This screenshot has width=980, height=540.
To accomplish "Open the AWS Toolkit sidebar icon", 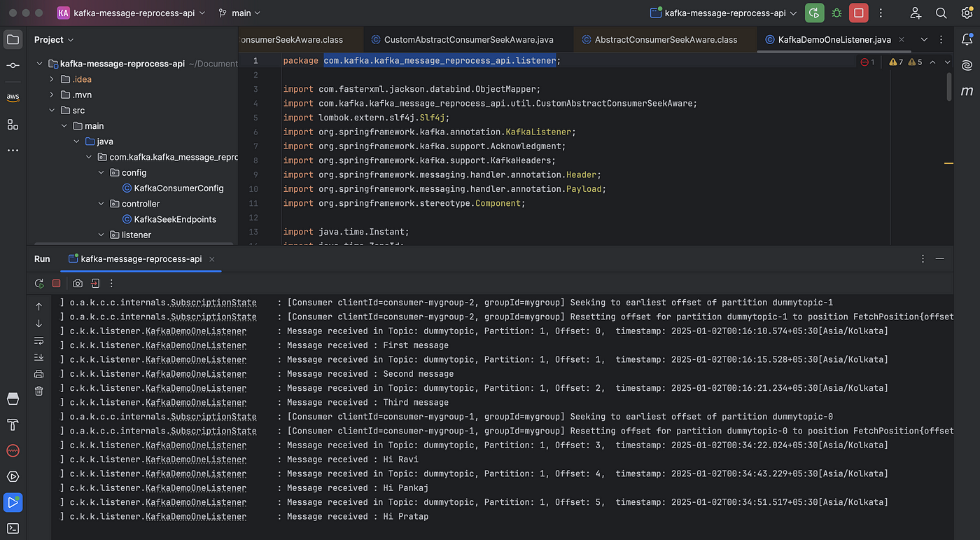I will click(x=13, y=97).
